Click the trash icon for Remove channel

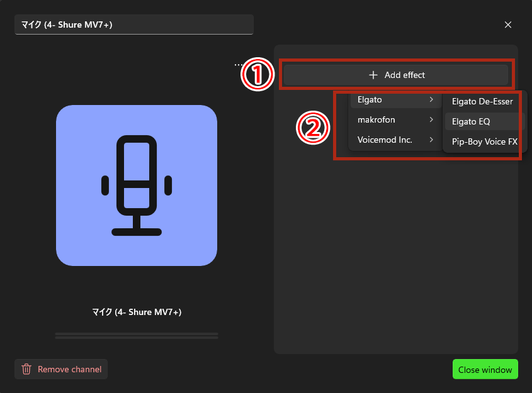[26, 369]
